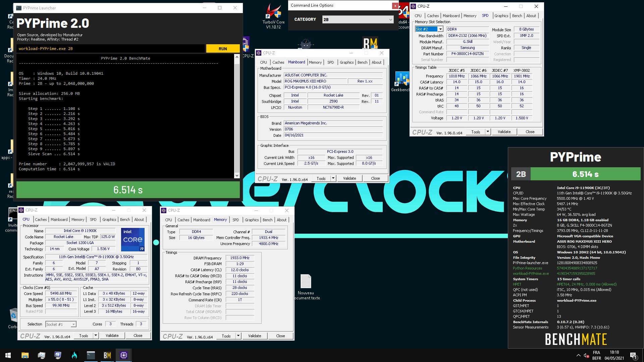Click the BM desktop icon above CPU-Z
The height and width of the screenshot is (362, 644).
(370, 44)
